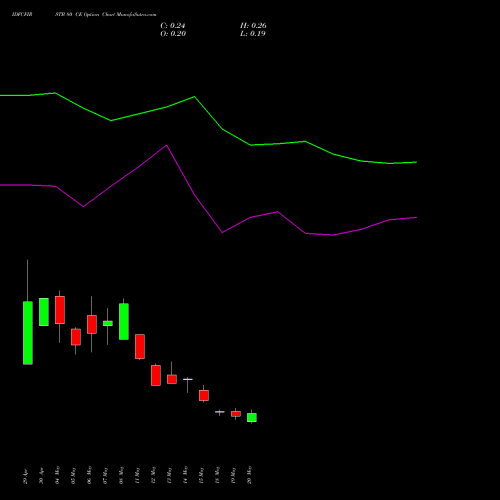Select the 18 May doji candle
The width and height of the screenshot is (500, 500).
coord(220,412)
